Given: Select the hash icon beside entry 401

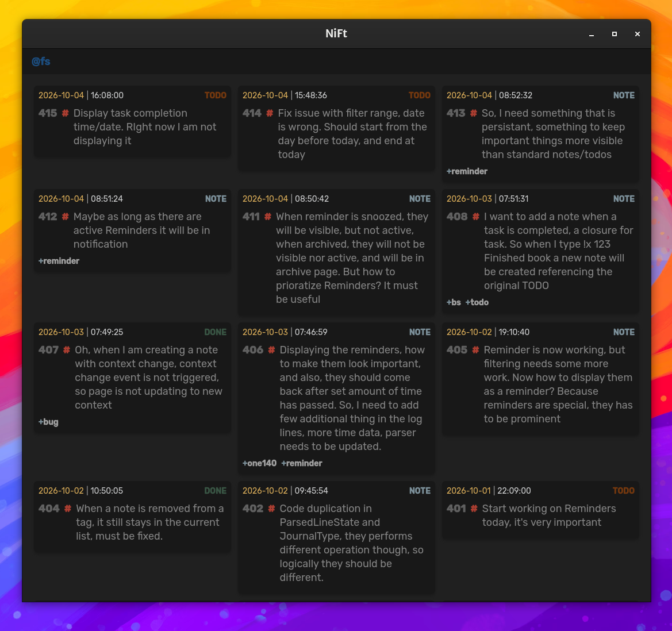Looking at the screenshot, I should coord(474,509).
